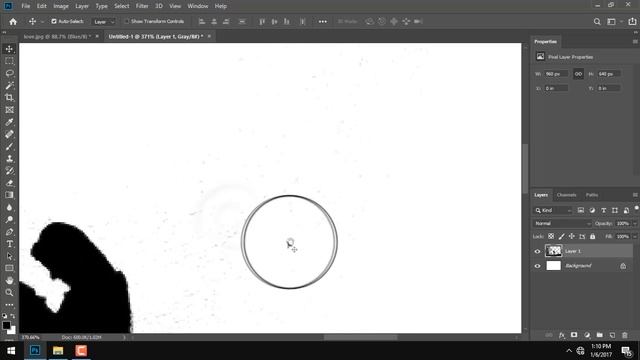The image size is (640, 360).
Task: Open the Edit Toolbar three-dots button
Action: pyautogui.click(x=9, y=305)
